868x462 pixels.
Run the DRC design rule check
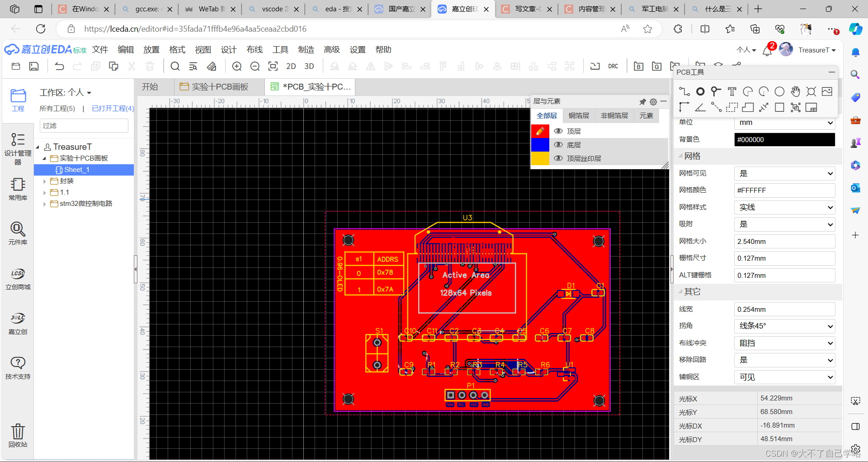pyautogui.click(x=613, y=66)
